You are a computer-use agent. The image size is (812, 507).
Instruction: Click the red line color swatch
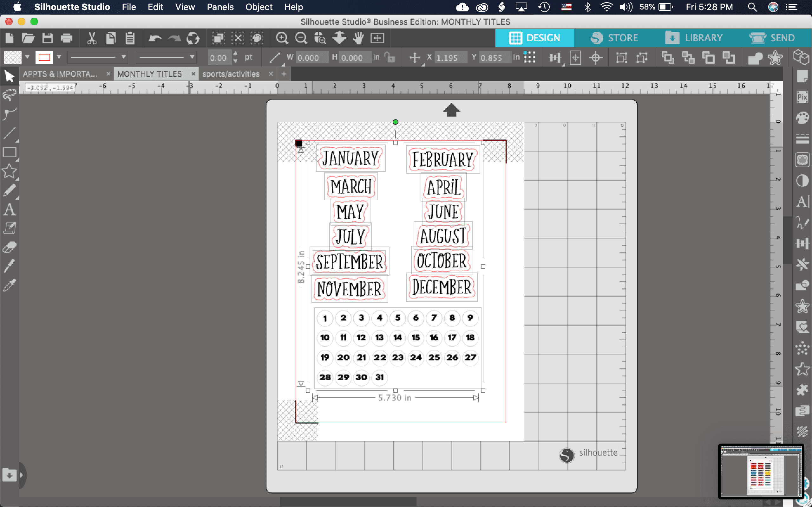44,57
